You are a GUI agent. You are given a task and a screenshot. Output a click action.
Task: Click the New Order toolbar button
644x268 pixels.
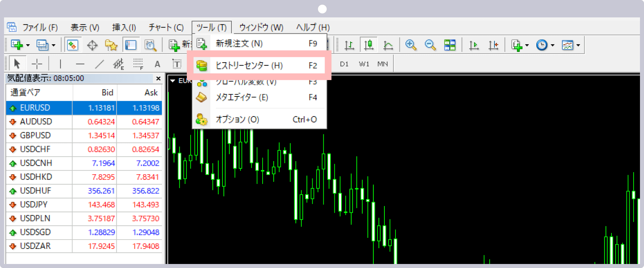click(x=180, y=45)
